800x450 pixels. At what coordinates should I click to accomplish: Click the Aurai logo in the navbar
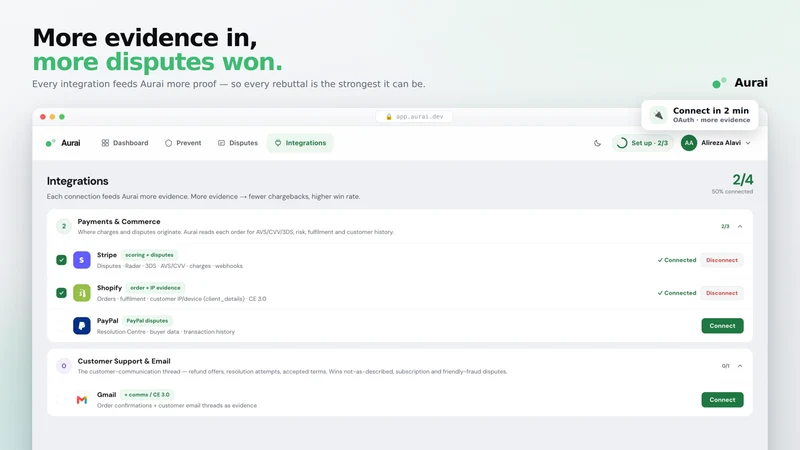coord(63,143)
